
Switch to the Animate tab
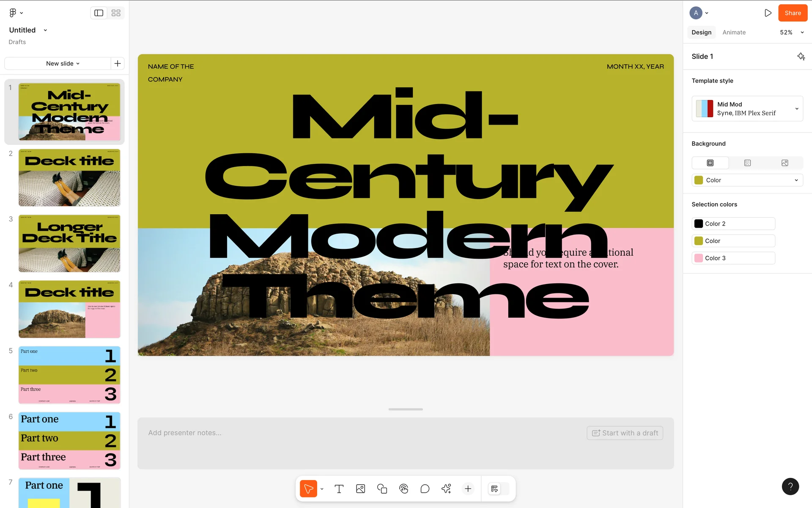tap(734, 33)
